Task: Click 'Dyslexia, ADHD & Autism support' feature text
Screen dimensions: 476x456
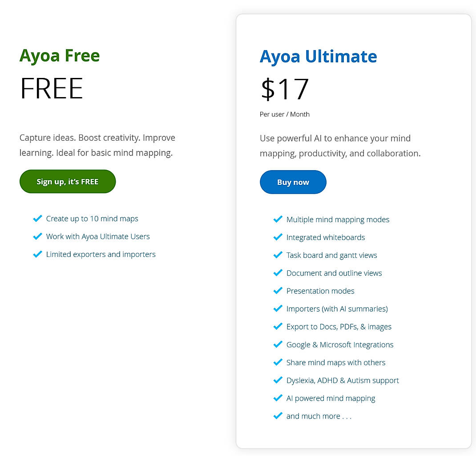Action: click(343, 380)
